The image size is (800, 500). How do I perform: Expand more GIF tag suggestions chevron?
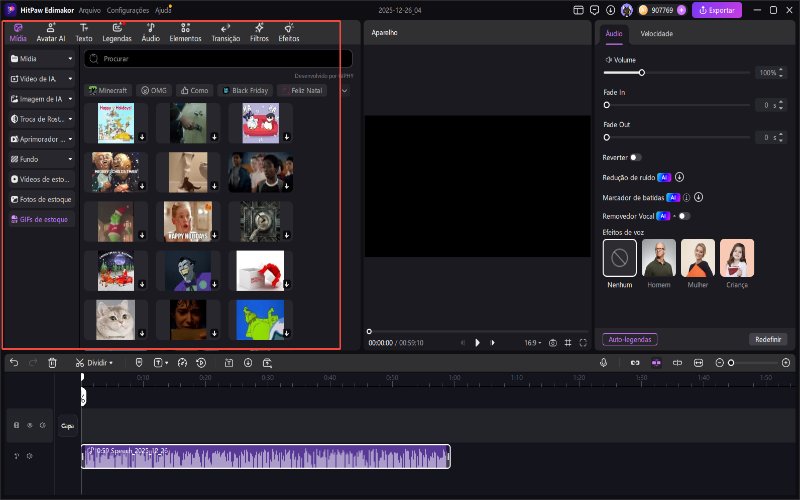[344, 91]
